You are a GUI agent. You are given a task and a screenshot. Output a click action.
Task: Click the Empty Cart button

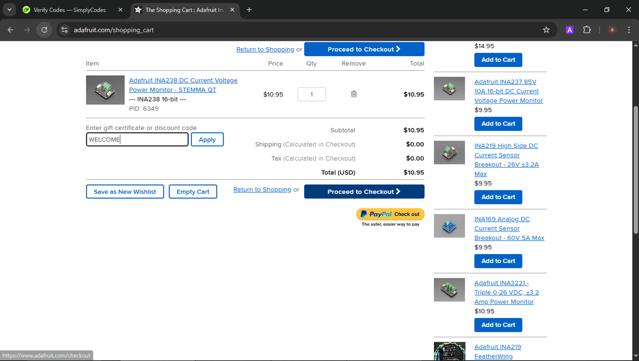(193, 192)
